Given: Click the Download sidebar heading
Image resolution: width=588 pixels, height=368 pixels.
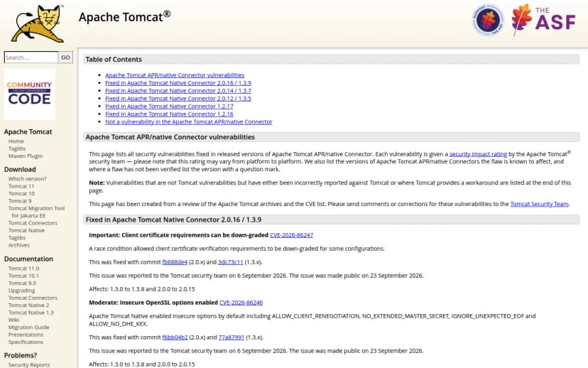Looking at the screenshot, I should pyautogui.click(x=20, y=169).
